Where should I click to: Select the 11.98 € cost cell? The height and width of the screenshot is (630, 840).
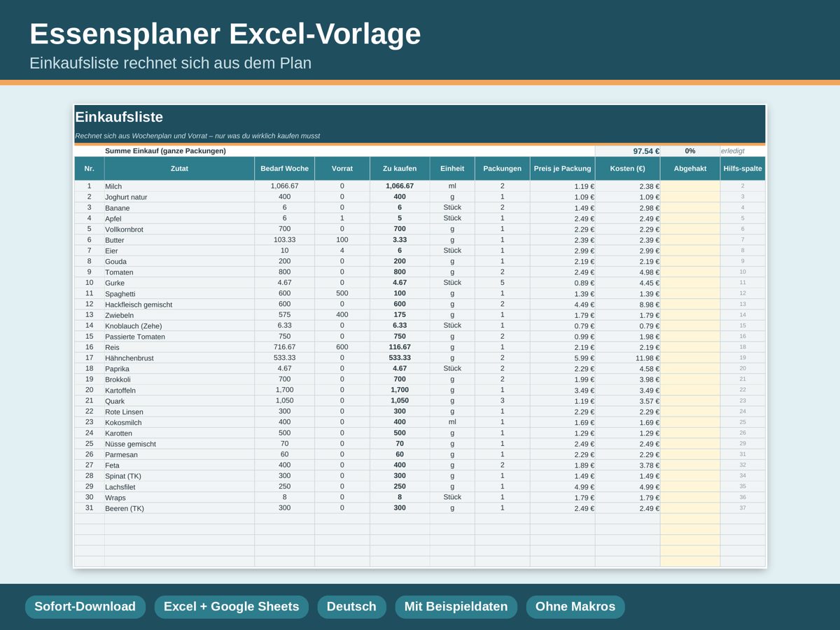(627, 358)
